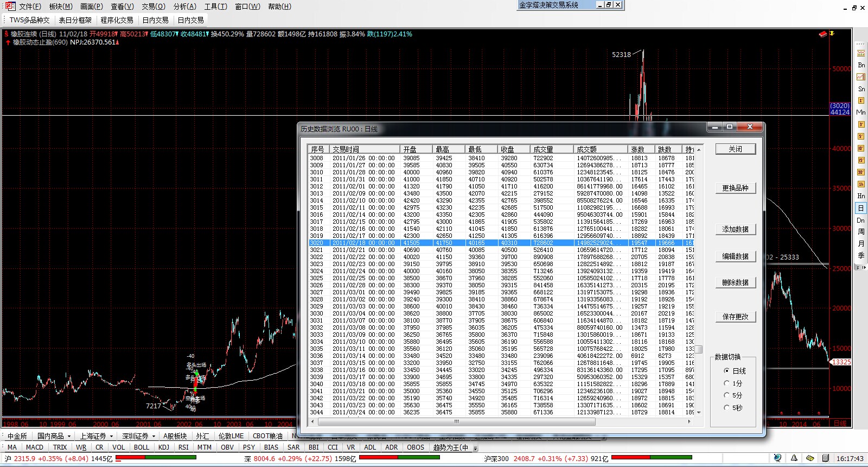The width and height of the screenshot is (868, 467).
Task: Select the MACD indicator tab
Action: (x=35, y=447)
